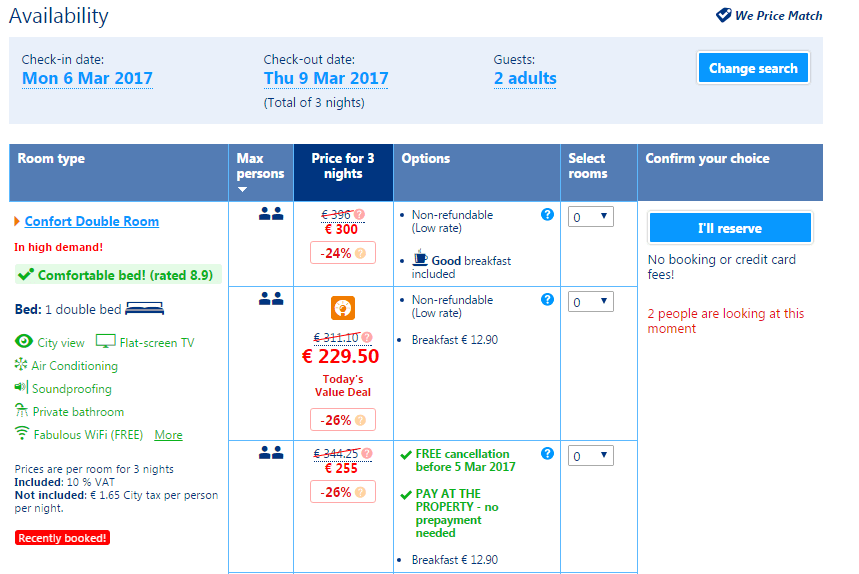Open room quantity dropdown for € 229.50 rate

(589, 301)
